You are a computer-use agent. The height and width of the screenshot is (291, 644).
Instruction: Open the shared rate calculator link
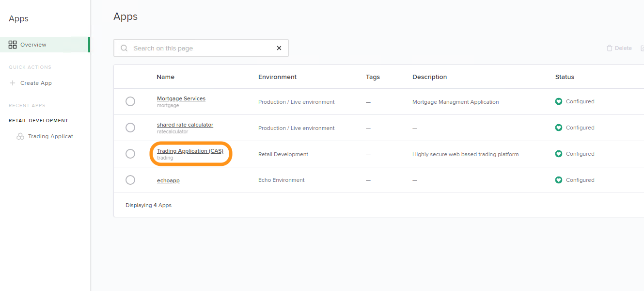pos(185,125)
